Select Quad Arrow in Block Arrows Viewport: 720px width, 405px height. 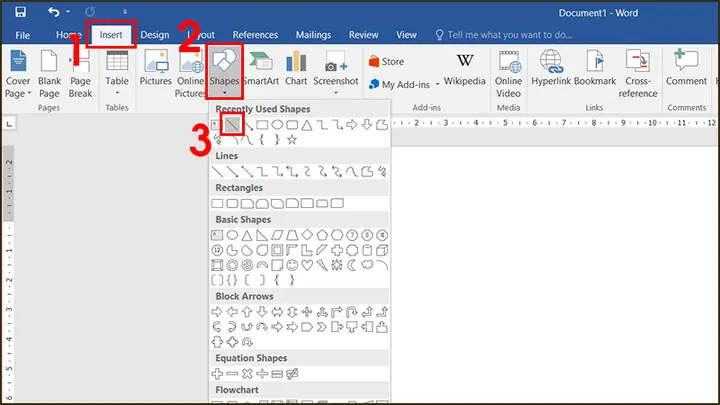(307, 312)
